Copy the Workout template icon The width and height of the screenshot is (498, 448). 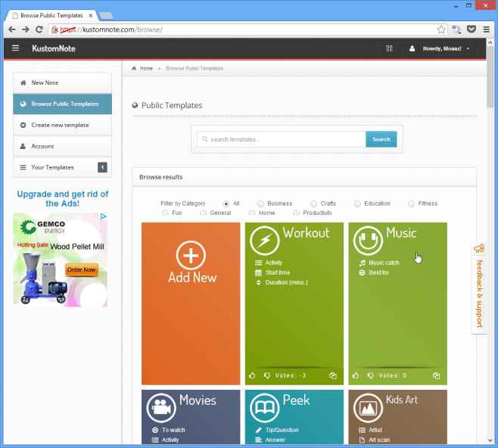(332, 375)
